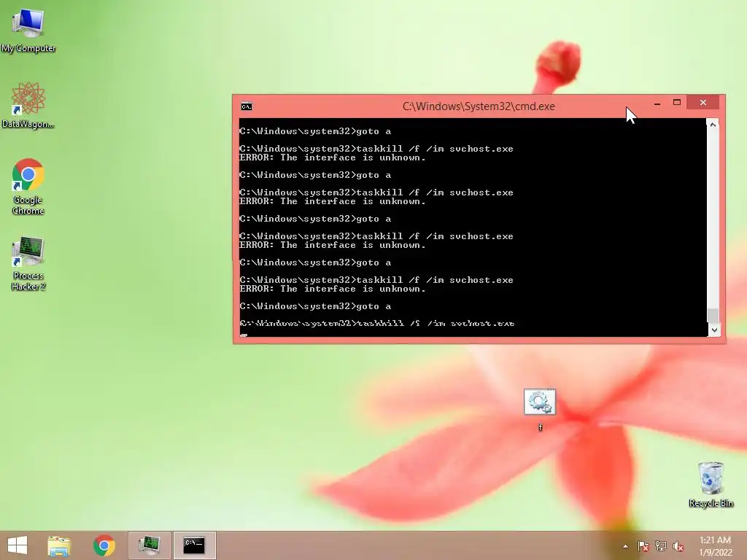Open File Explorer from the taskbar
The height and width of the screenshot is (560, 747).
59,545
